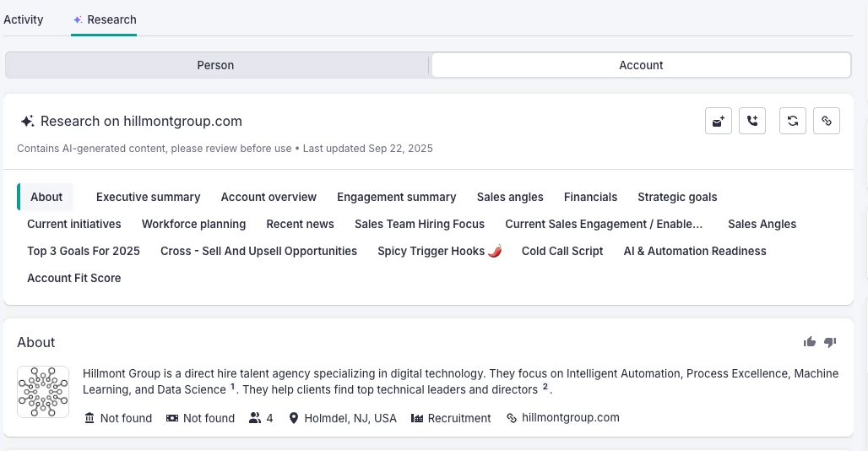This screenshot has width=868, height=451.
Task: Give thumbs up on the About section
Action: pos(810,342)
